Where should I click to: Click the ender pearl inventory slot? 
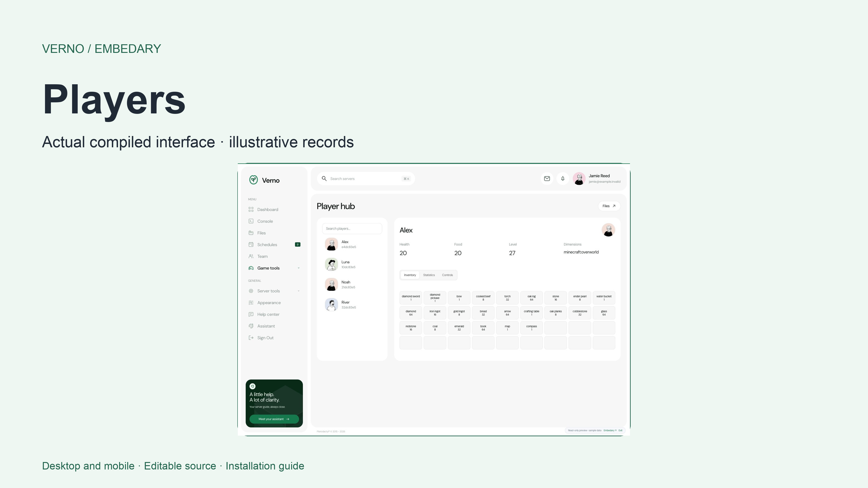(580, 298)
